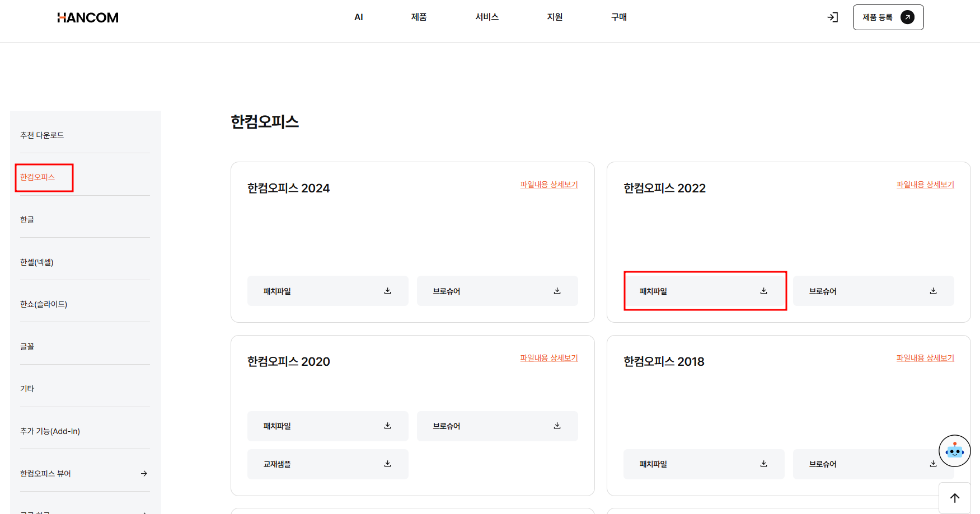Open the 구매 menu
Image resolution: width=980 pixels, height=514 pixels.
(619, 17)
